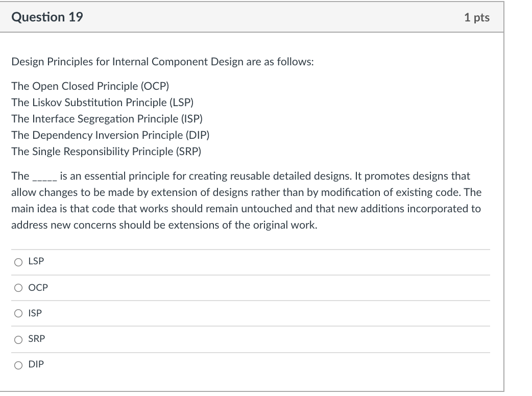The width and height of the screenshot is (532, 396).
Task: Click the Open Closed Principle line
Action: coord(90,86)
